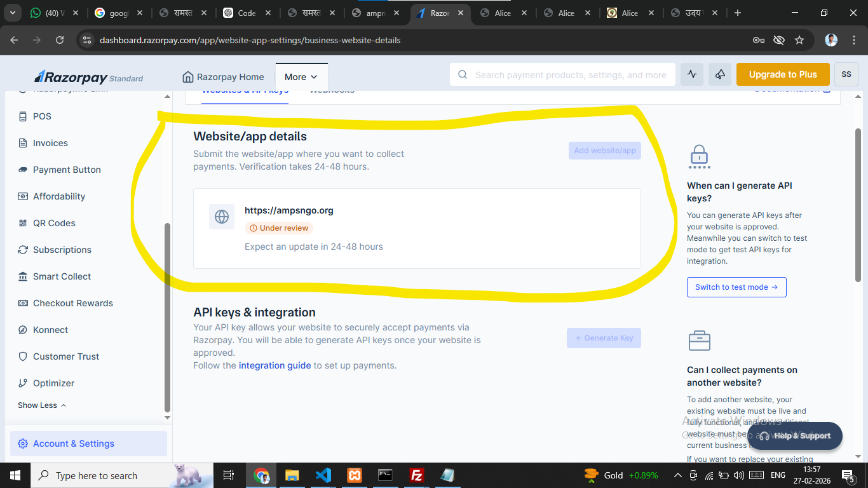Click the search payment products field
The height and width of the screenshot is (488, 868).
562,74
